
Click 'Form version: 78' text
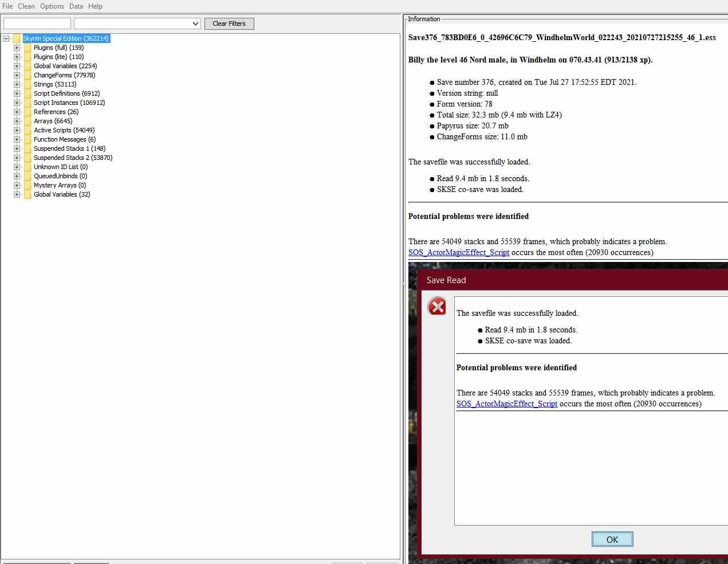click(x=465, y=104)
